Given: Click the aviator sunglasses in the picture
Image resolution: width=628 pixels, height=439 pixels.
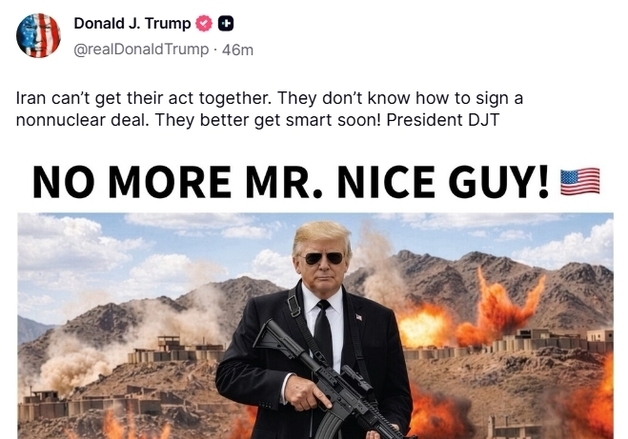Looking at the screenshot, I should click(x=324, y=258).
